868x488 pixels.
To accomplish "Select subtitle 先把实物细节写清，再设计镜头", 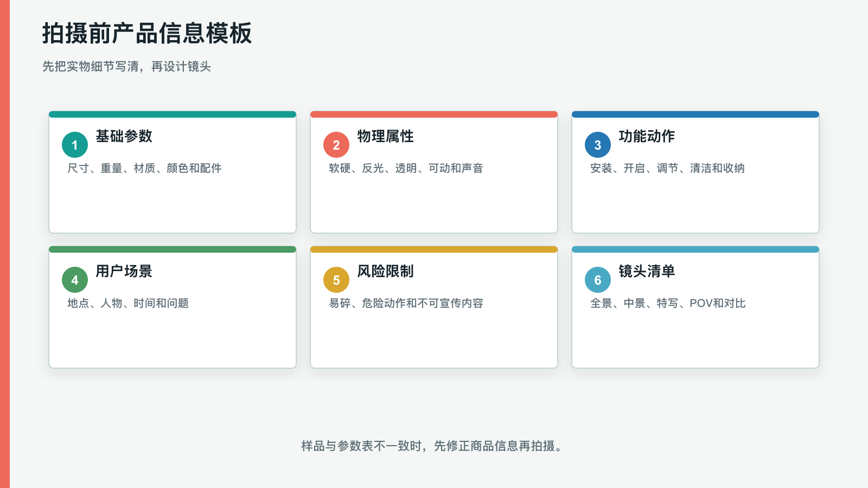I will 126,67.
